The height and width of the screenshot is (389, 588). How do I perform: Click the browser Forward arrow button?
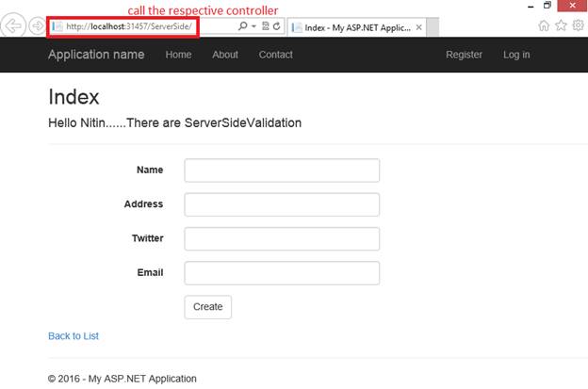[x=37, y=25]
